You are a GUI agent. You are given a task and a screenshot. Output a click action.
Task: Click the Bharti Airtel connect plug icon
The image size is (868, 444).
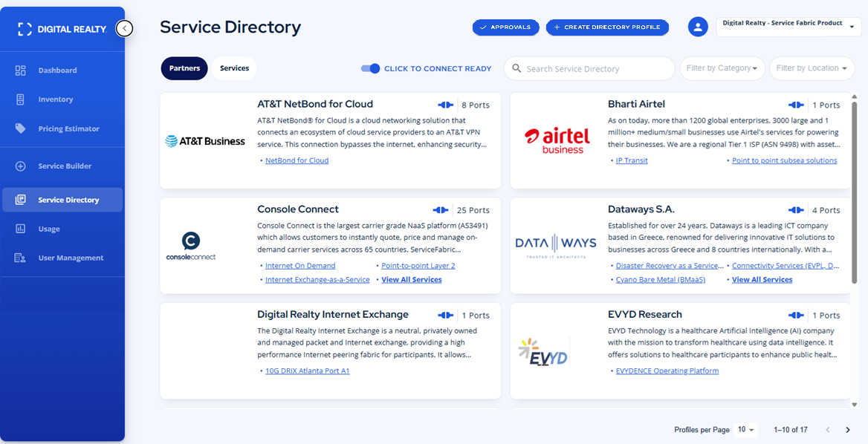point(795,105)
